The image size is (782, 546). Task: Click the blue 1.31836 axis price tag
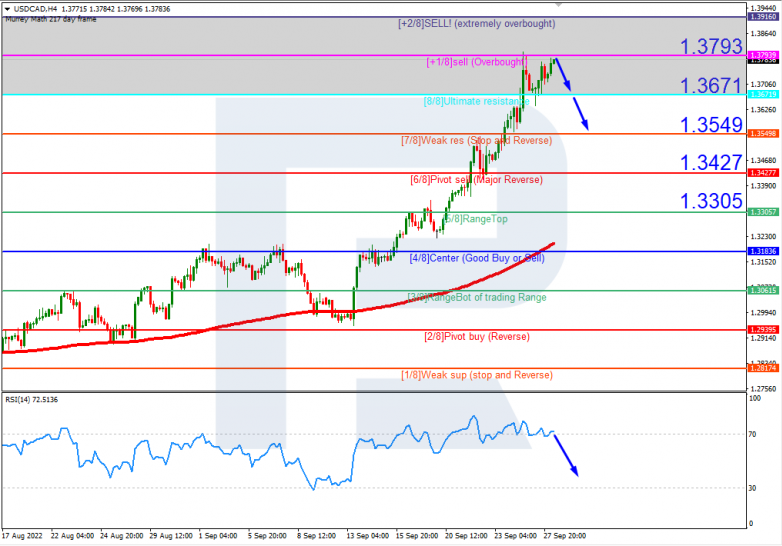[763, 251]
